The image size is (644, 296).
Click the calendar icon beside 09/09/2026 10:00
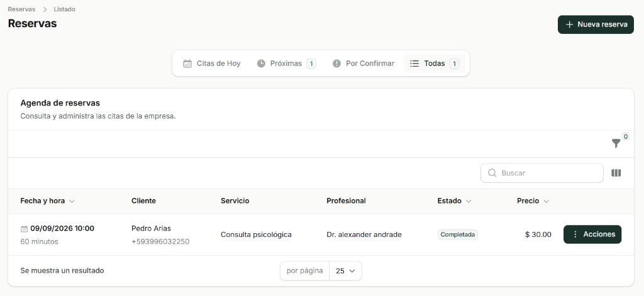(x=25, y=229)
